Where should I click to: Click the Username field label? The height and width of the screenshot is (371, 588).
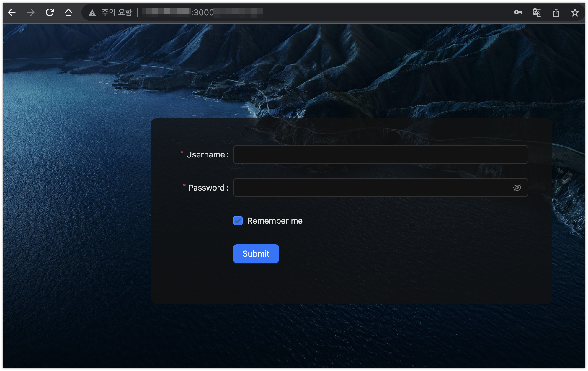[205, 154]
